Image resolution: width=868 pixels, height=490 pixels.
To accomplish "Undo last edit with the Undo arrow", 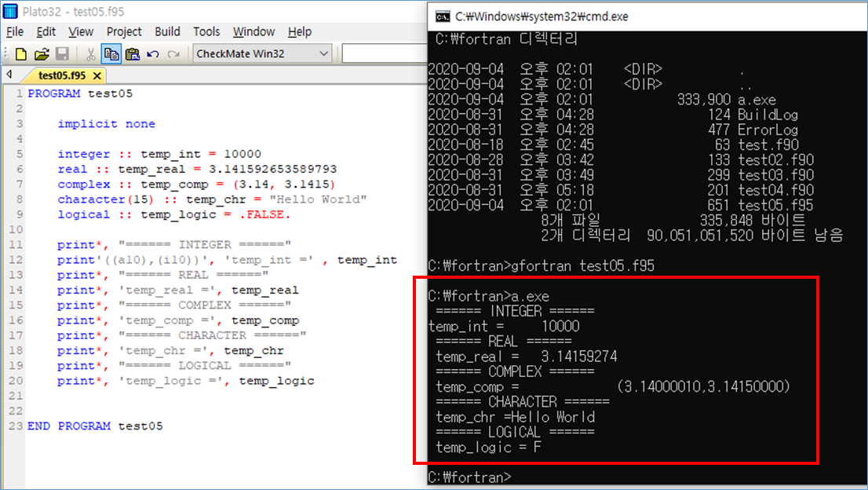I will click(153, 53).
